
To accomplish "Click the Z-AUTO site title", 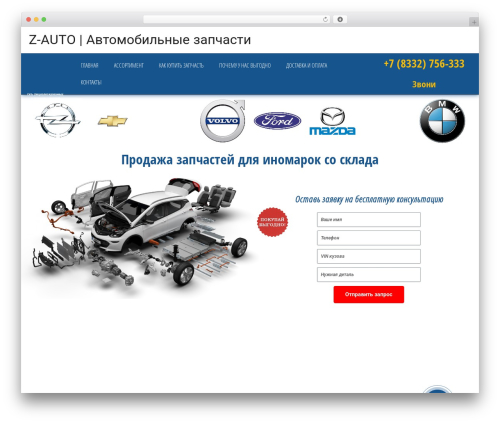I will (x=140, y=40).
